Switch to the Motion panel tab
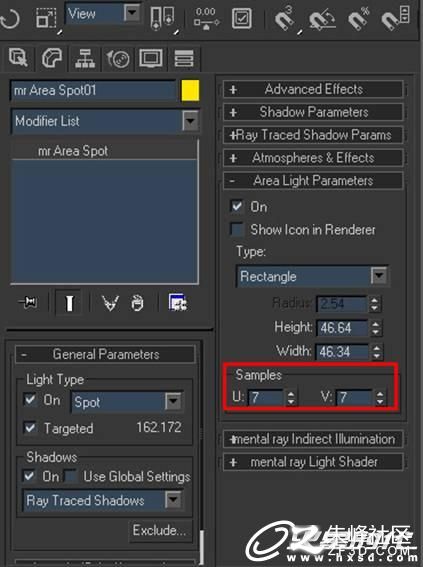The height and width of the screenshot is (567, 423). point(118,59)
